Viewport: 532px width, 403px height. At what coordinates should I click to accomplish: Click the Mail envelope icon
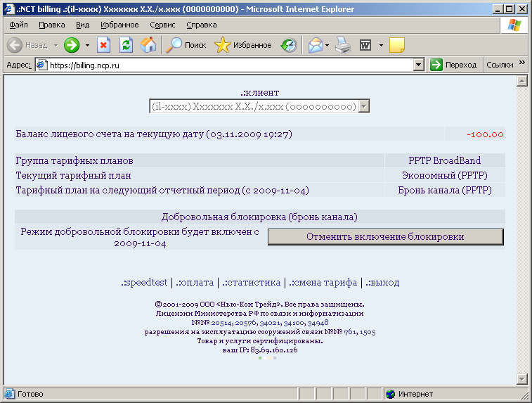click(x=316, y=45)
